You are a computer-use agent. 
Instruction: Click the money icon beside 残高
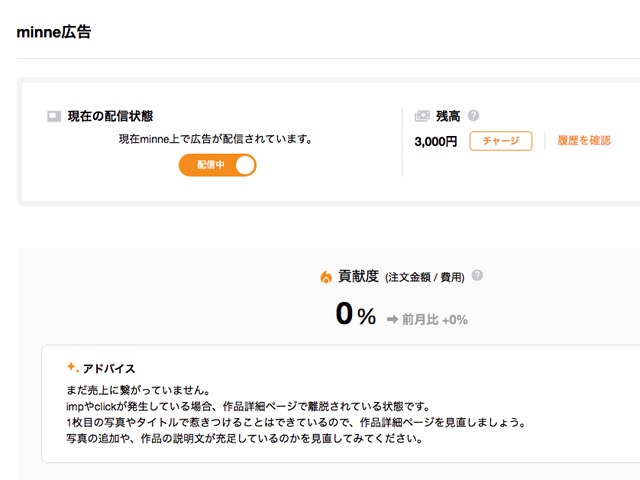coord(422,116)
